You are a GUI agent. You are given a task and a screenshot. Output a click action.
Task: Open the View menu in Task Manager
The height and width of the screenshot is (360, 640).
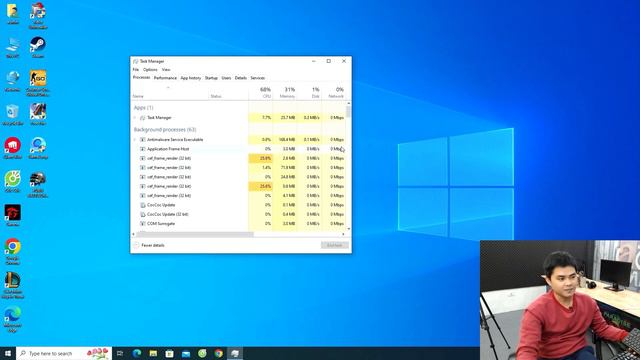coord(166,70)
